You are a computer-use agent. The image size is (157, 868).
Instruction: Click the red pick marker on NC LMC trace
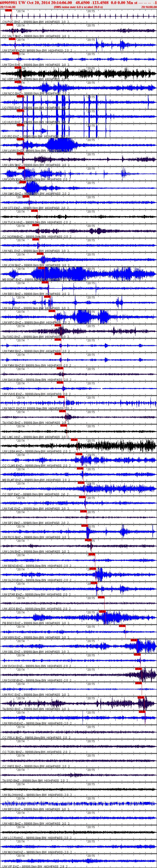(63, 426)
